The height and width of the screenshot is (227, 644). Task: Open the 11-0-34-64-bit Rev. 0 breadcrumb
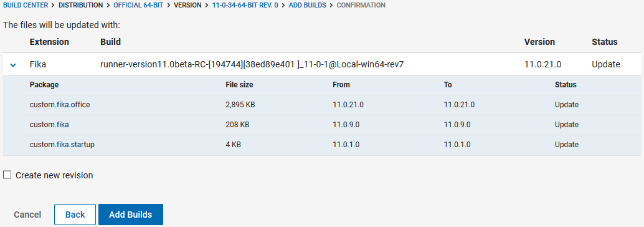245,6
